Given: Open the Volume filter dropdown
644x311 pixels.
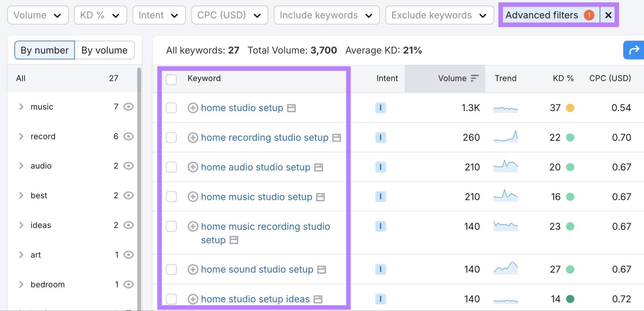Looking at the screenshot, I should click(x=38, y=15).
